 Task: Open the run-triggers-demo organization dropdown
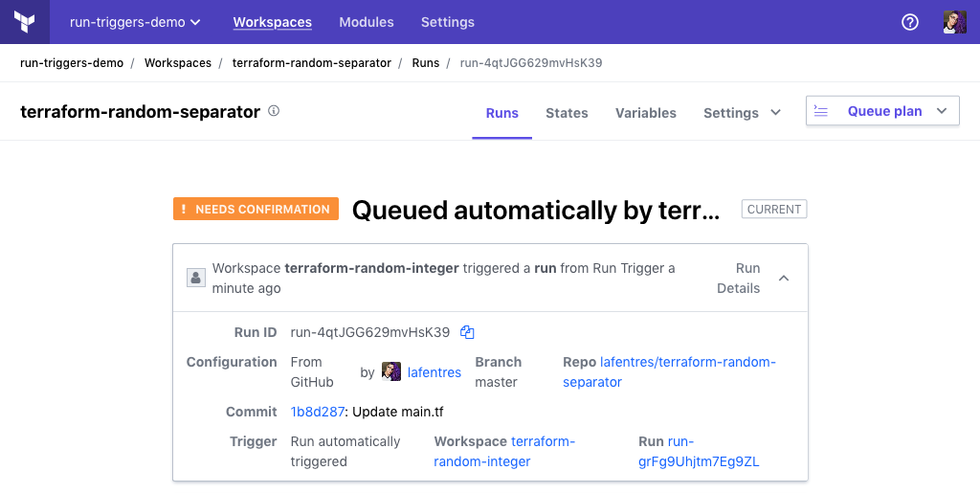click(135, 22)
